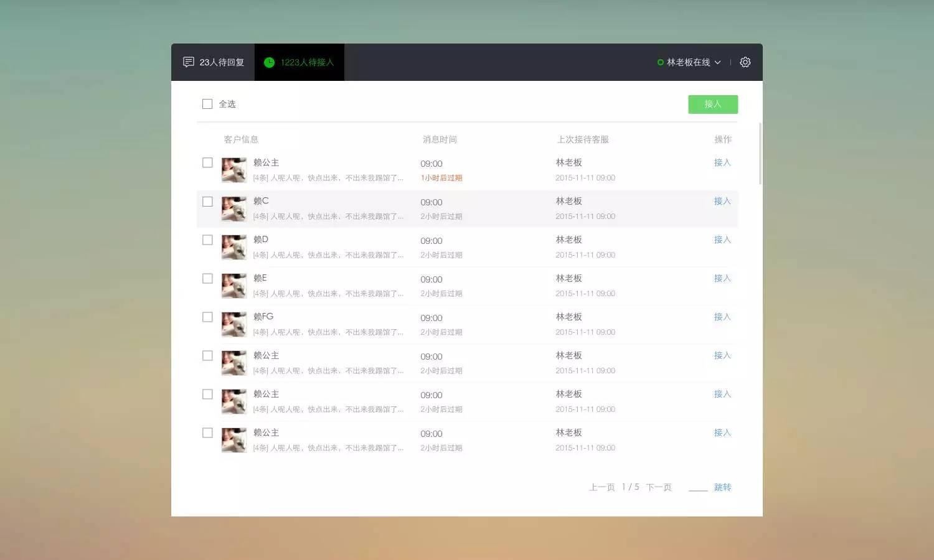Check the 全选 select-all checkbox
The width and height of the screenshot is (934, 560).
point(207,104)
